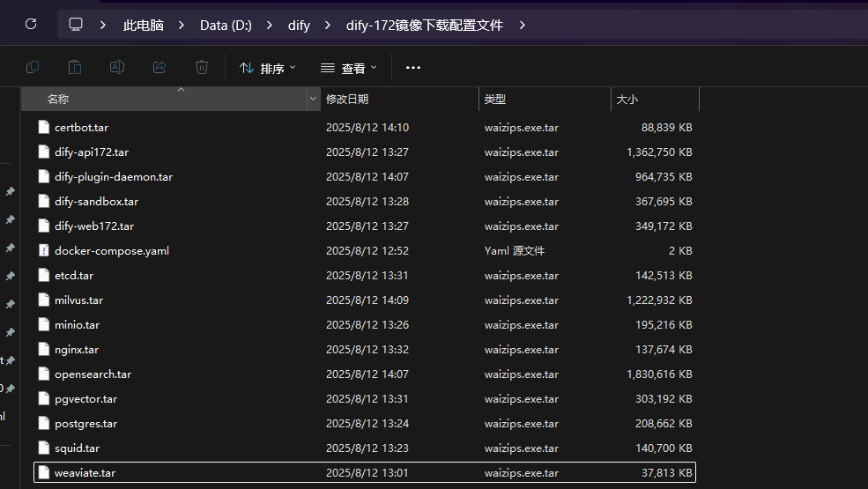Open the 查看 view dropdown
Viewport: 868px width, 489px height.
(349, 68)
